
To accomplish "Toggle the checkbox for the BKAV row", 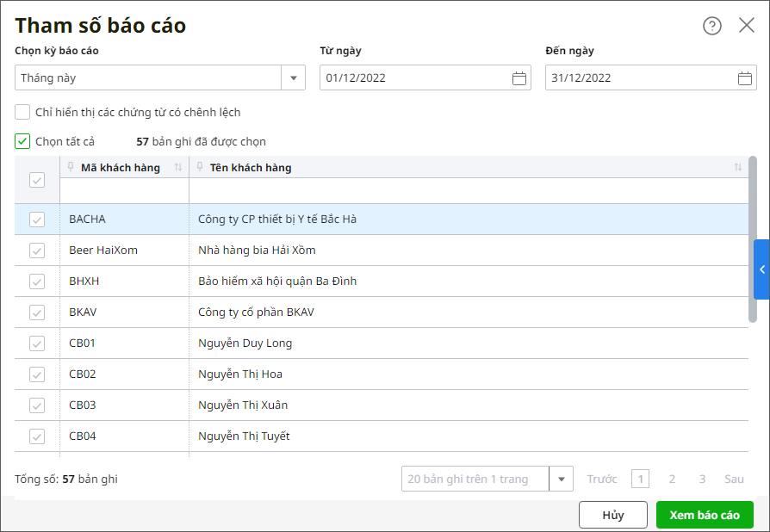I will 37,312.
